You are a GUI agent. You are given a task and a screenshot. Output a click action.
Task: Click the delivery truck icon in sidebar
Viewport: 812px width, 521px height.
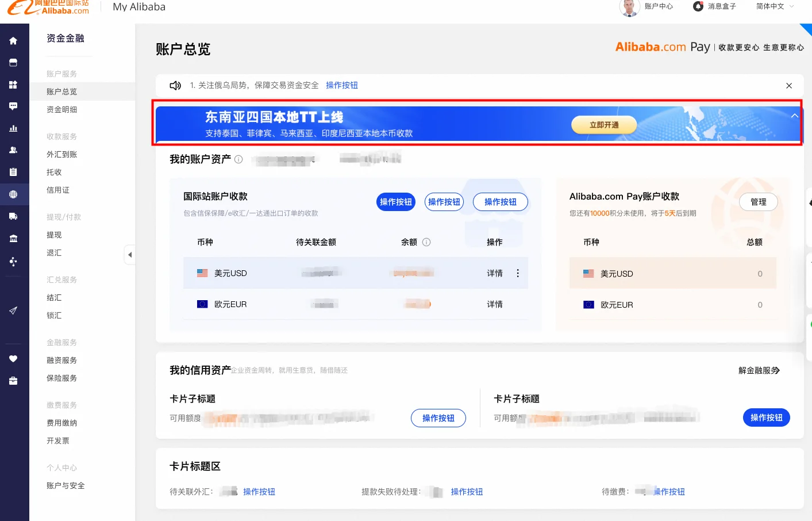click(13, 216)
